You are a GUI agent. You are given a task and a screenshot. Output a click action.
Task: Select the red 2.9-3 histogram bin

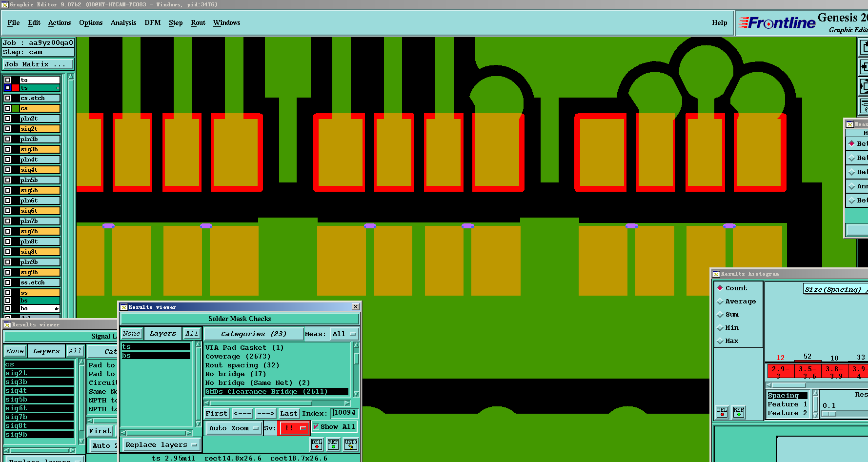[780, 372]
